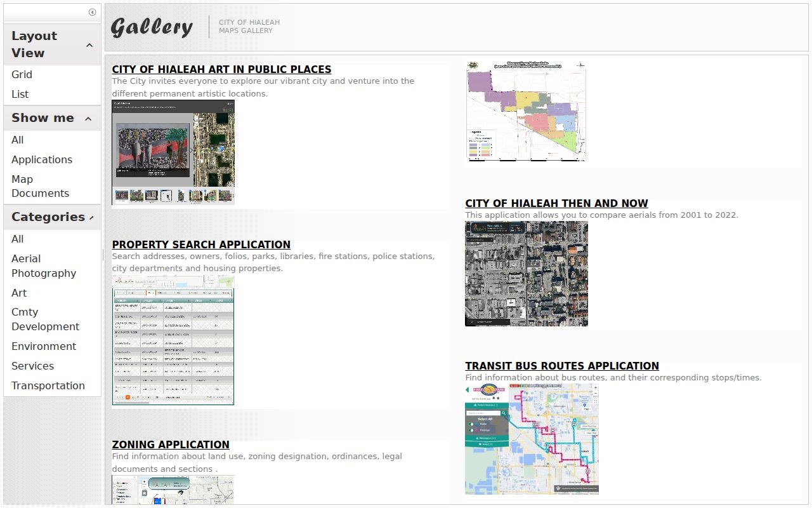Select All under Categories

pyautogui.click(x=17, y=239)
